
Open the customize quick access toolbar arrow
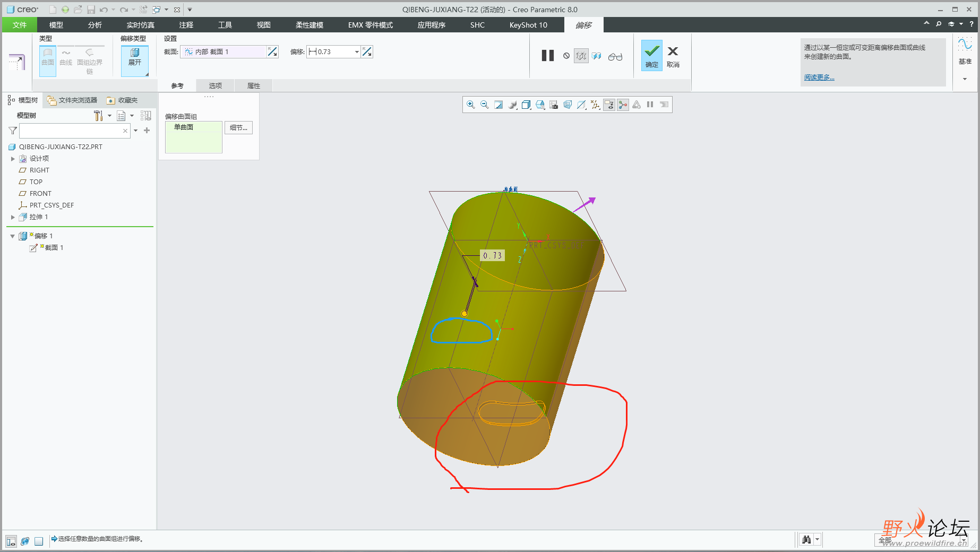click(190, 10)
